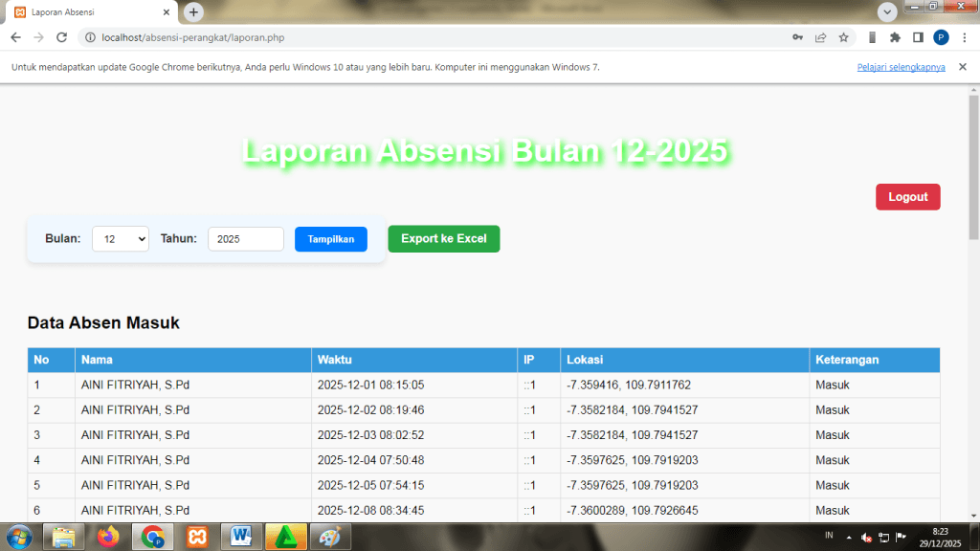This screenshot has width=980, height=551.
Task: Switch to Chrome in the taskbar
Action: pyautogui.click(x=152, y=538)
